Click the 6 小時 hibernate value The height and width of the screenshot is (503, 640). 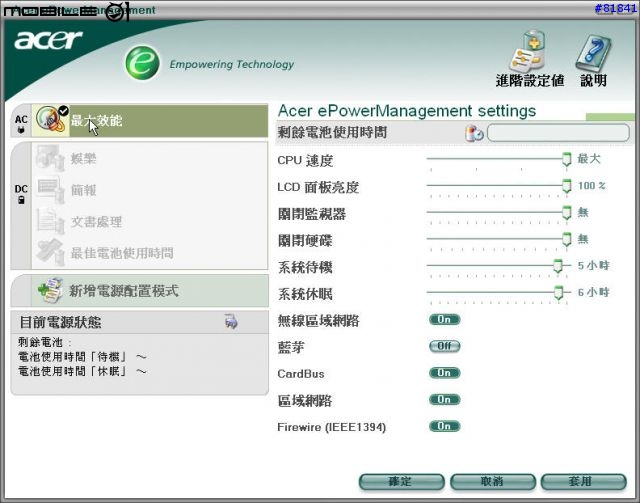(593, 292)
